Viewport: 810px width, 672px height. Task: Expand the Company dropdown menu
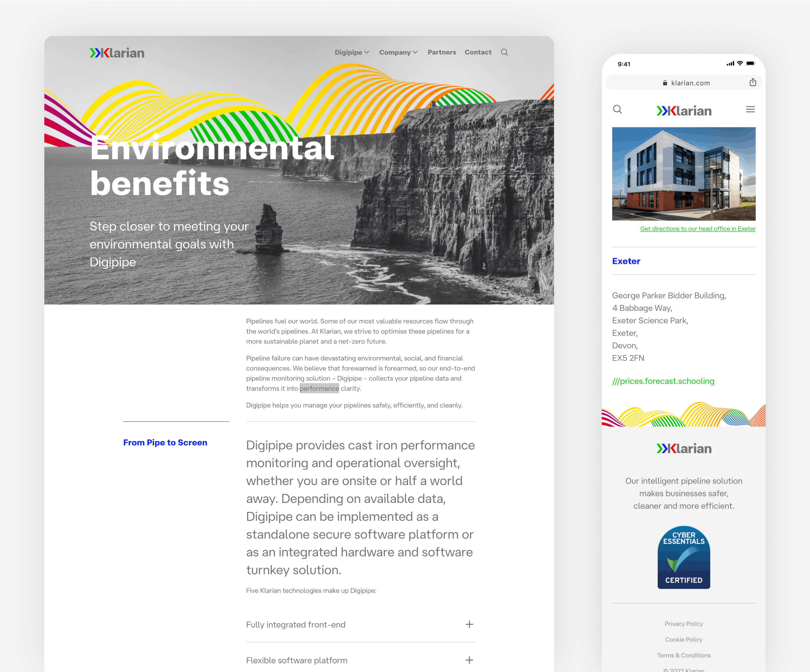[398, 52]
